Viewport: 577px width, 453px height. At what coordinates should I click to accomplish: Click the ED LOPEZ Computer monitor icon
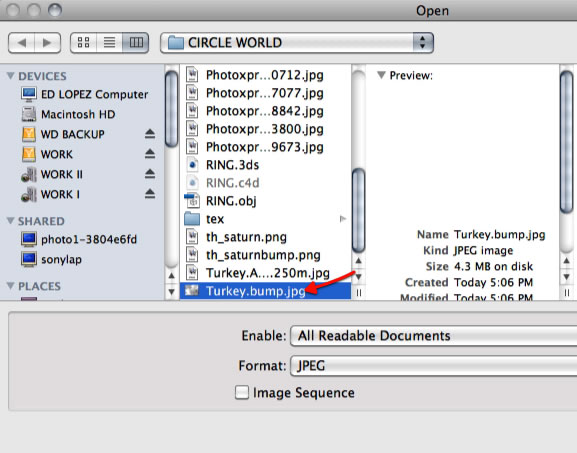coord(29,94)
